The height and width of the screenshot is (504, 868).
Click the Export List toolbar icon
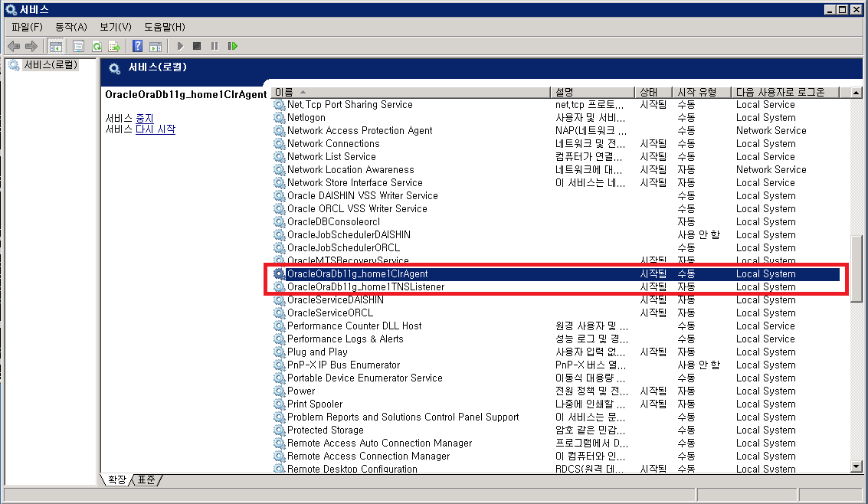114,46
